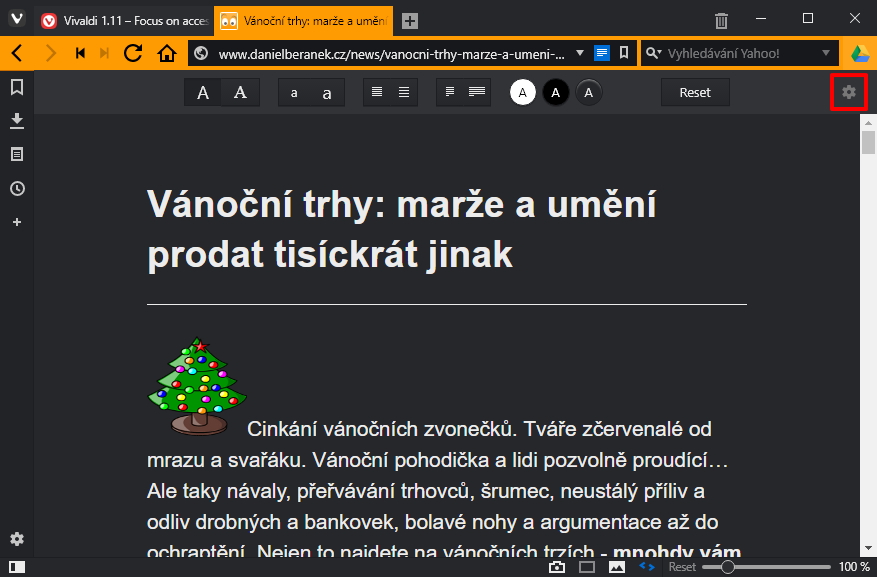Click the zoom slider handle

727,567
